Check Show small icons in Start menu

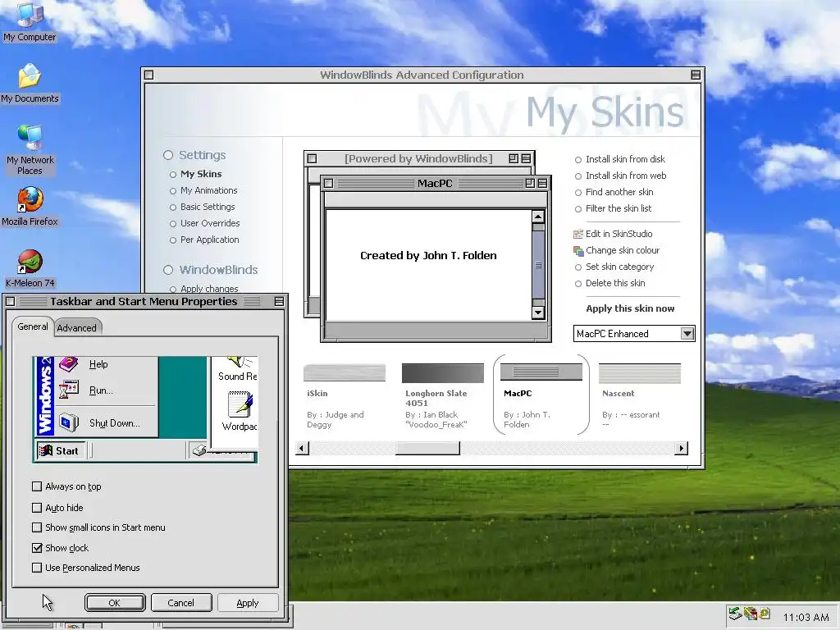point(37,527)
